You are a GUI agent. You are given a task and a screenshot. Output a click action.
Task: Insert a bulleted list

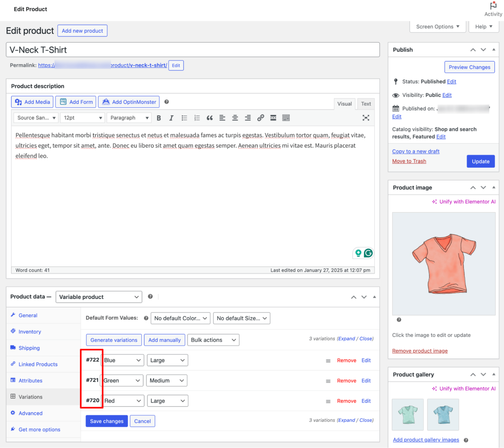pos(184,117)
